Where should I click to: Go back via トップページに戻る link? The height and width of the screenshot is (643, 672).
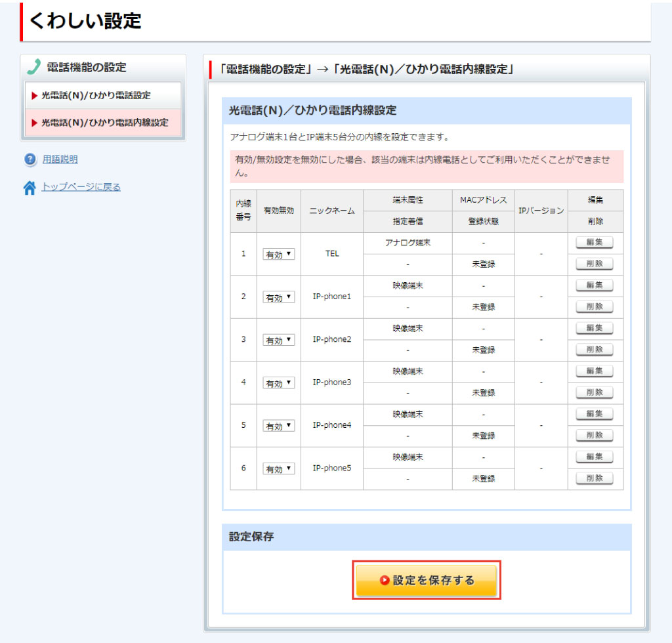coord(81,187)
